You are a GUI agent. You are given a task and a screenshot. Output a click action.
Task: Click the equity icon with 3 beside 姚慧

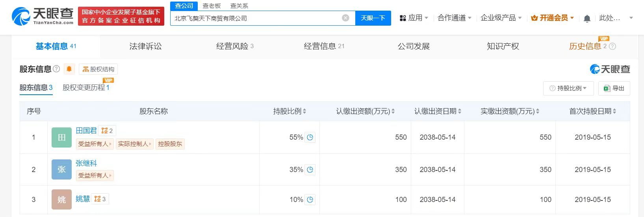pos(100,199)
